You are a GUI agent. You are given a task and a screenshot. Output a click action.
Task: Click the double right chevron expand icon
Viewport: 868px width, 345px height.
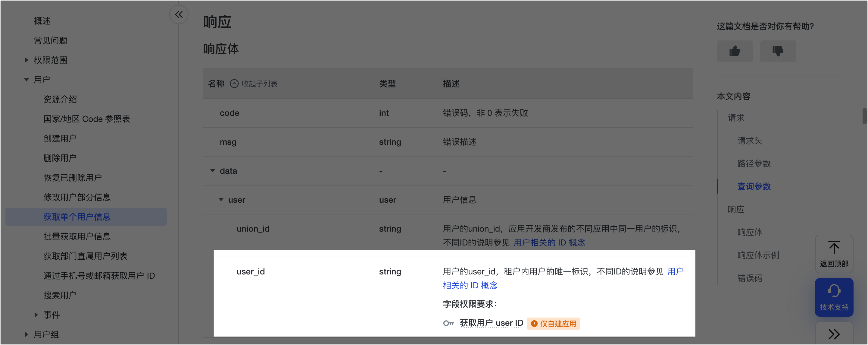click(834, 334)
